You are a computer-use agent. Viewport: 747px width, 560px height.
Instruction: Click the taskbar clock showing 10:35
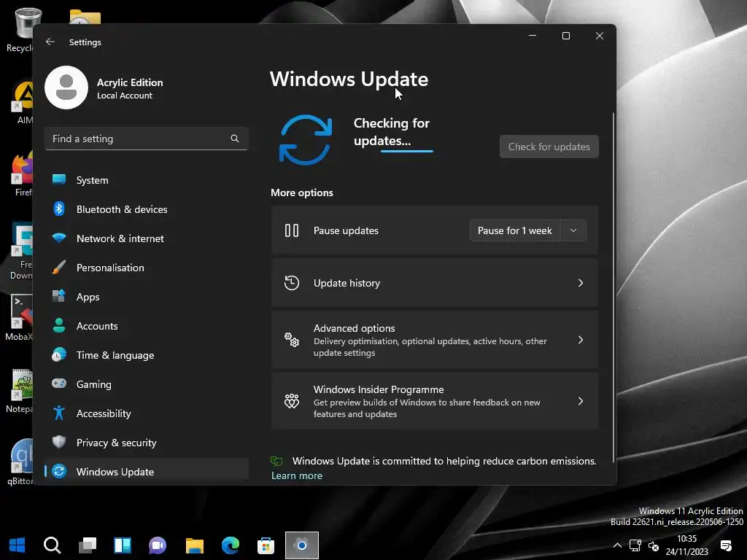tap(686, 545)
